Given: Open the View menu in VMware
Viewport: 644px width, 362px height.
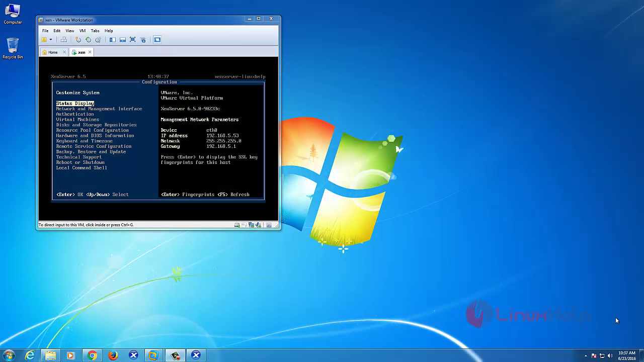Looking at the screenshot, I should [x=70, y=31].
